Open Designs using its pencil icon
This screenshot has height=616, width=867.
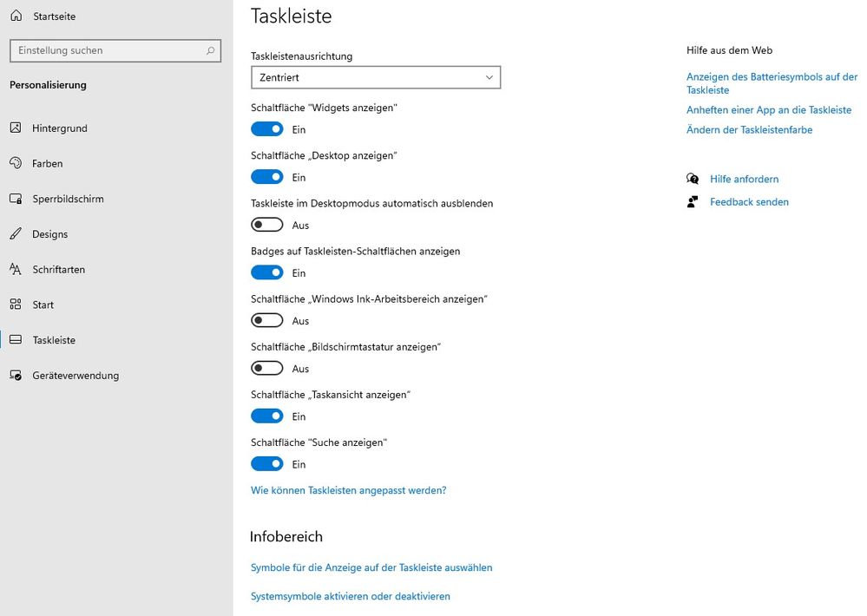(x=16, y=233)
